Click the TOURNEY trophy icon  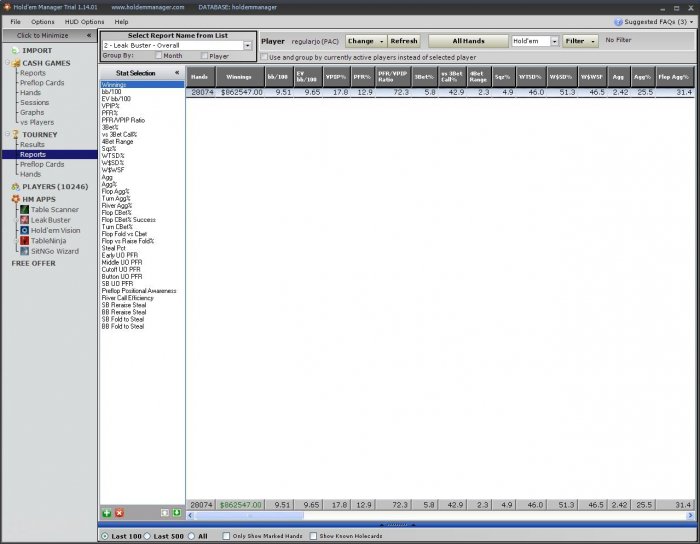(16, 134)
